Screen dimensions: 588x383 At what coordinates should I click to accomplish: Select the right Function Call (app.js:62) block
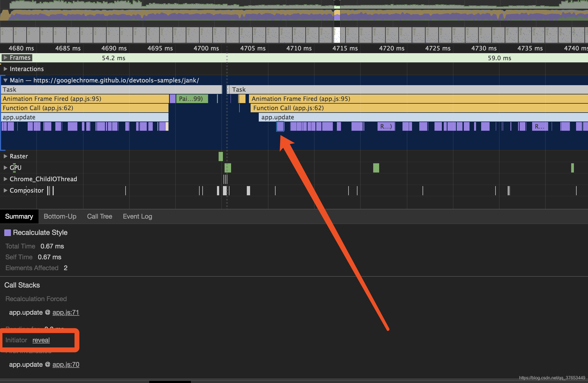pyautogui.click(x=419, y=108)
